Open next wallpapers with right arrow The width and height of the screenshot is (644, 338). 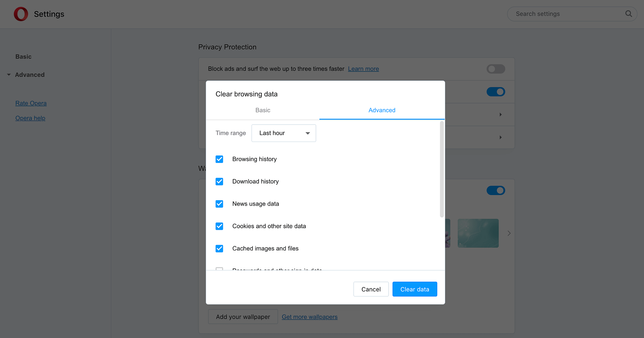click(x=509, y=233)
